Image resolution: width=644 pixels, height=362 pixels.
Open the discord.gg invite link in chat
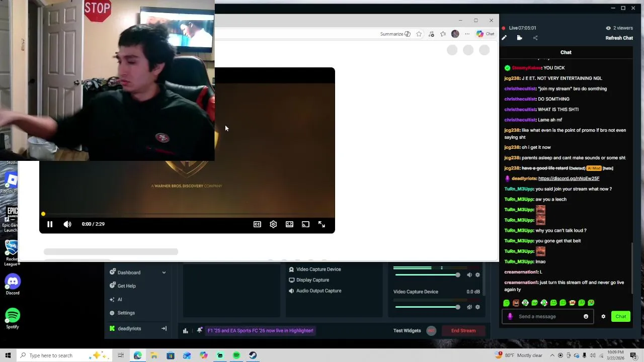tap(569, 178)
